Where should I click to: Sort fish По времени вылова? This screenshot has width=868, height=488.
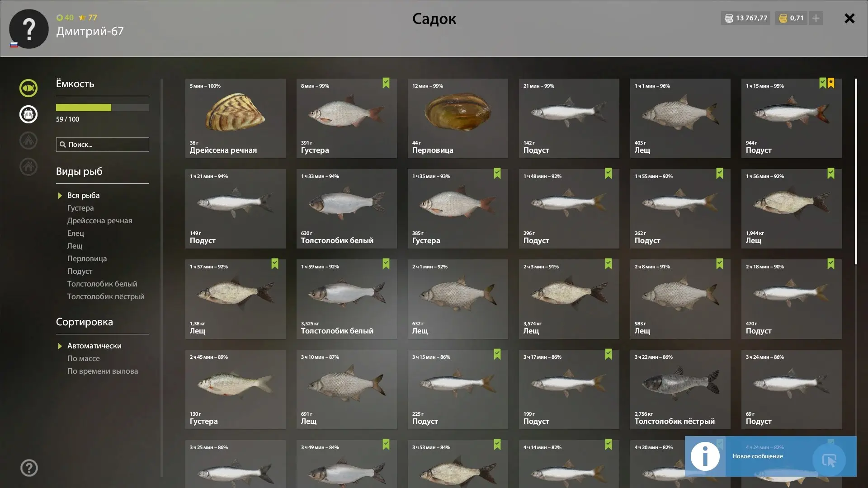pyautogui.click(x=103, y=371)
